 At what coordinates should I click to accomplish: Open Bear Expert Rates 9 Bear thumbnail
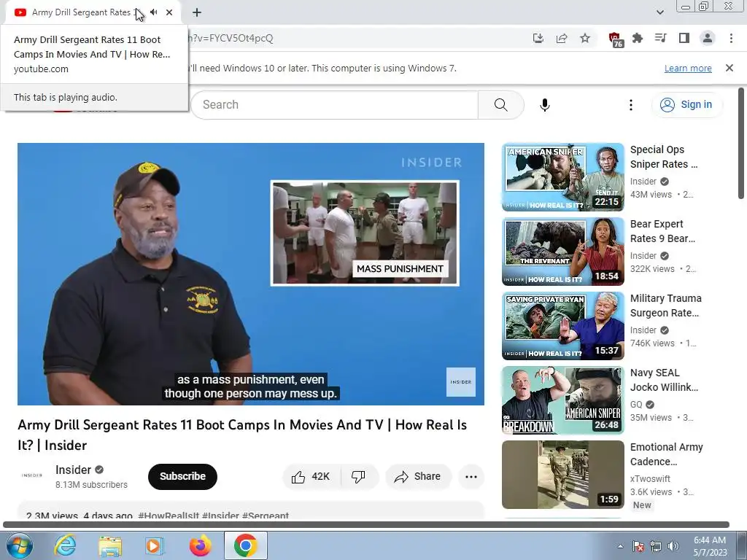tap(562, 252)
